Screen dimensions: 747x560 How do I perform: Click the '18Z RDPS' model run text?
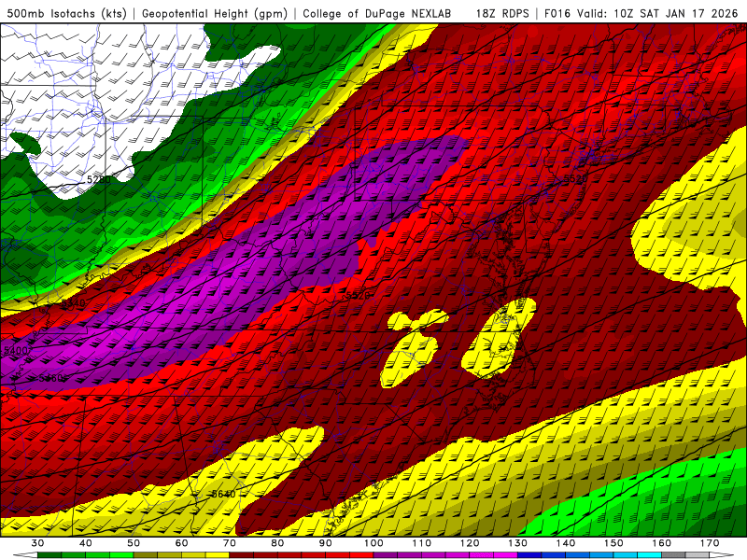click(502, 13)
